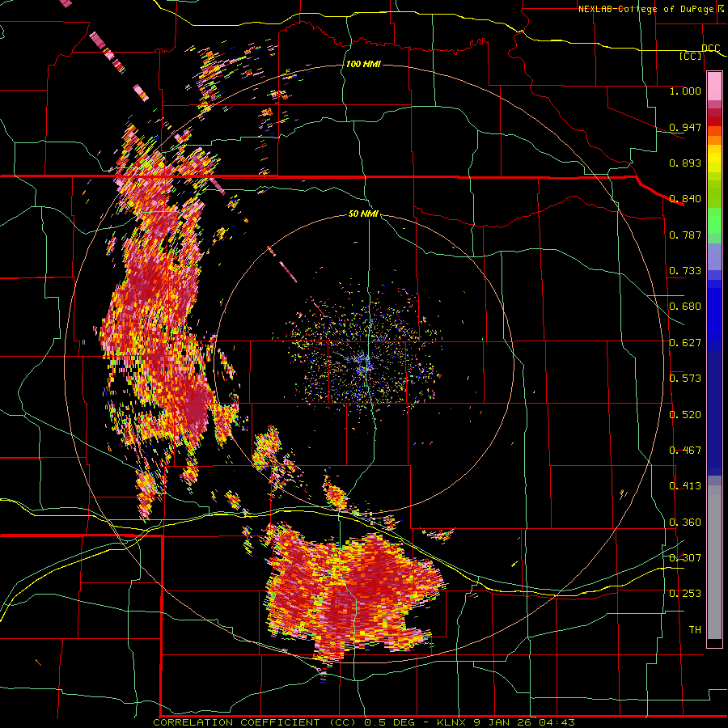Pick the gray swatch in color scale
The height and width of the screenshot is (728, 728).
714,562
